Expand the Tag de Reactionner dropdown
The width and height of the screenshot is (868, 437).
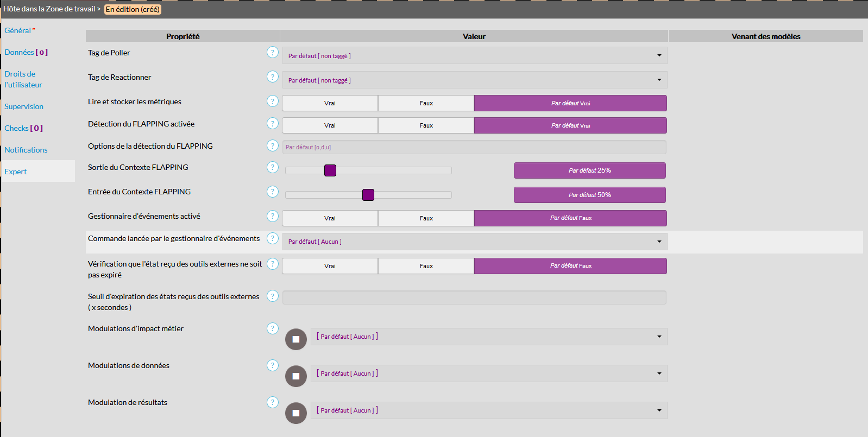click(x=474, y=80)
